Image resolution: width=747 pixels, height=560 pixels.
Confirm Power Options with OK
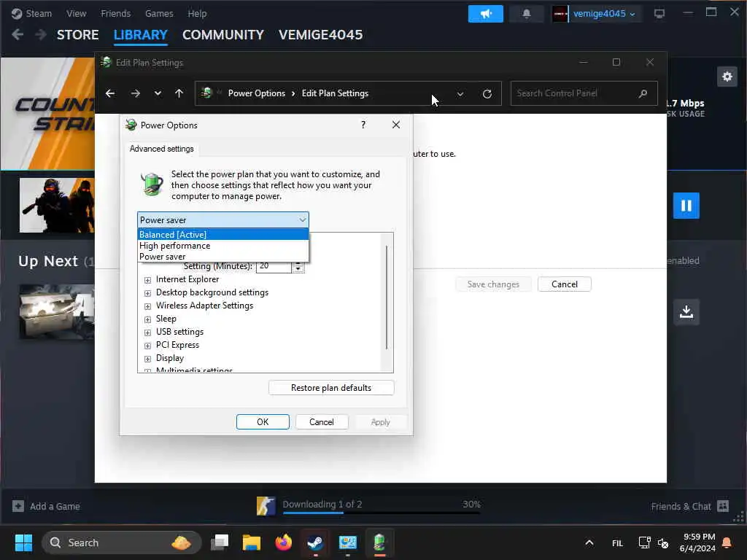click(263, 422)
